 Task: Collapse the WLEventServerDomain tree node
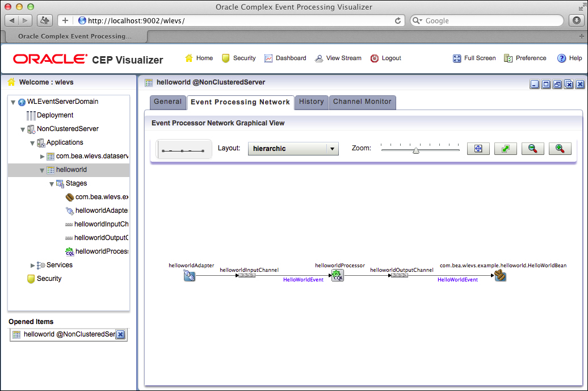13,102
